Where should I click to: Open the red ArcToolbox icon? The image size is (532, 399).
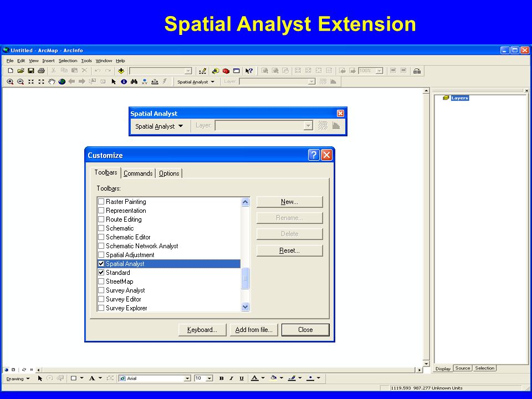[226, 71]
